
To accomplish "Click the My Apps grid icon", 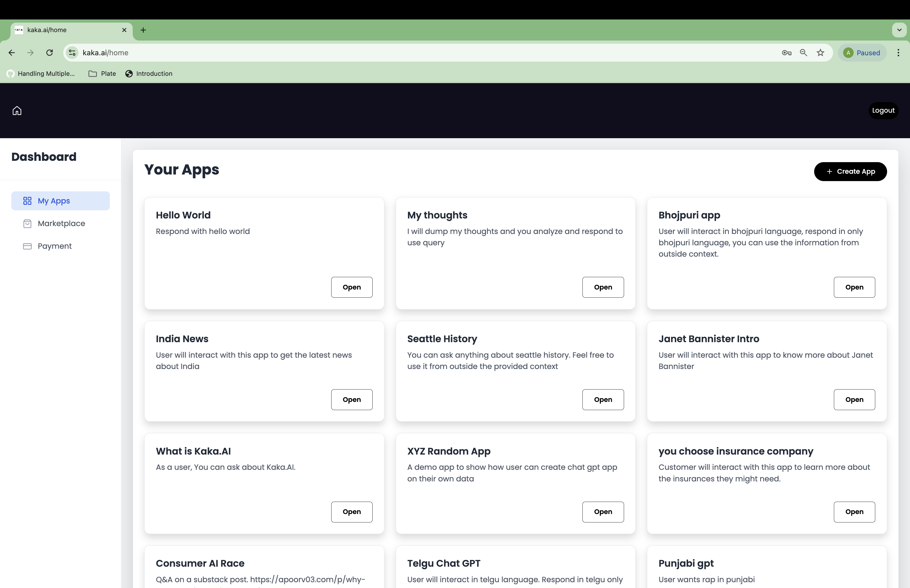I will pos(27,201).
